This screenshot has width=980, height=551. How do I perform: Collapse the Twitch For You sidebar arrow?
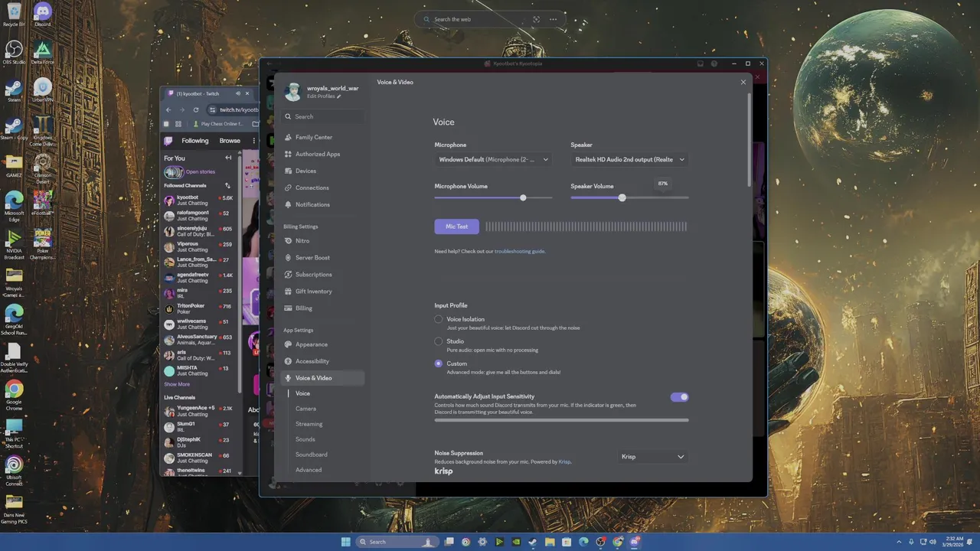[228, 158]
